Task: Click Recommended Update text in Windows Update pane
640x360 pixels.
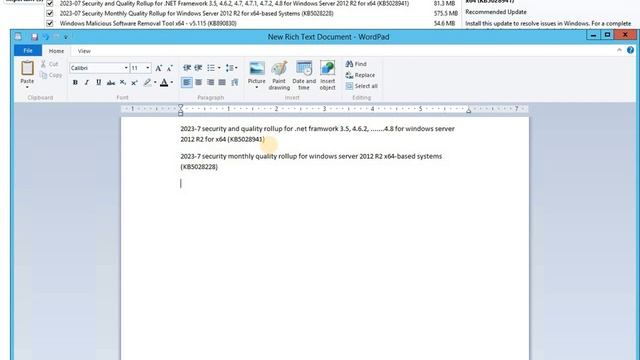Action: click(496, 12)
